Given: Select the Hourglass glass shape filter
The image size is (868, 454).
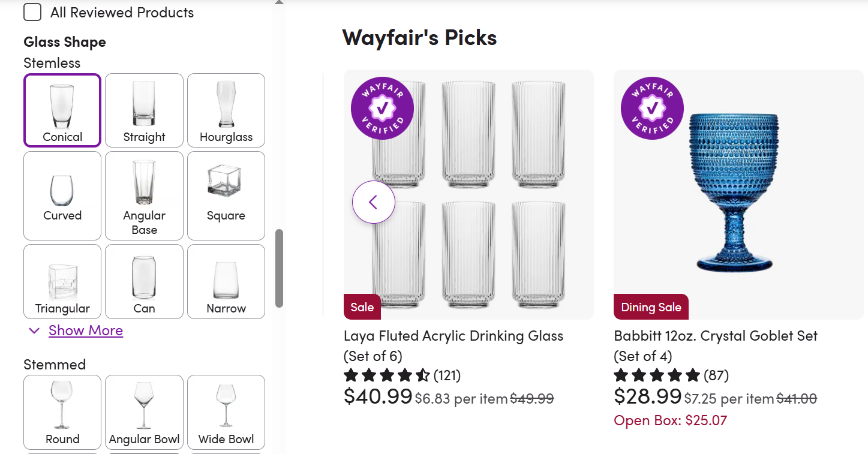Looking at the screenshot, I should click(226, 110).
